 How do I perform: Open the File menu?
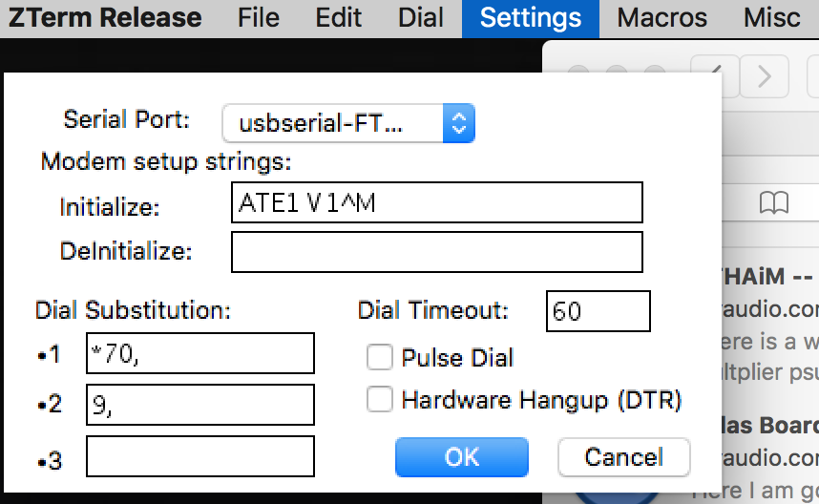(x=259, y=18)
